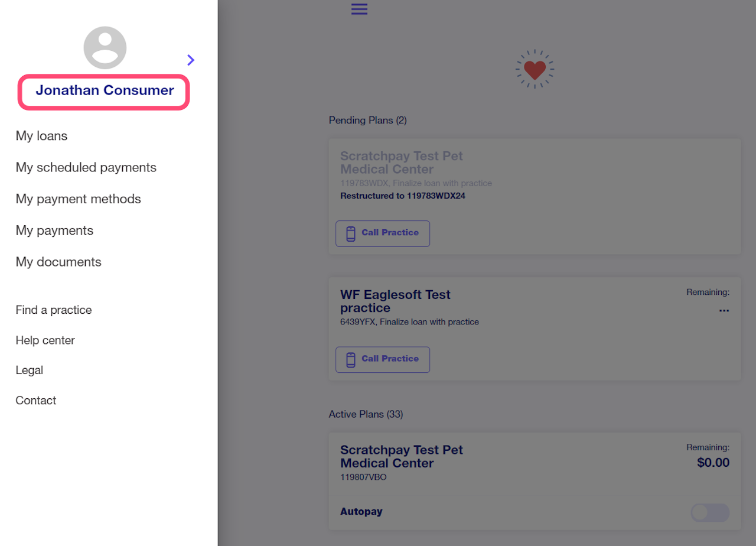
Task: Click the hamburger menu icon
Action: tap(359, 9)
